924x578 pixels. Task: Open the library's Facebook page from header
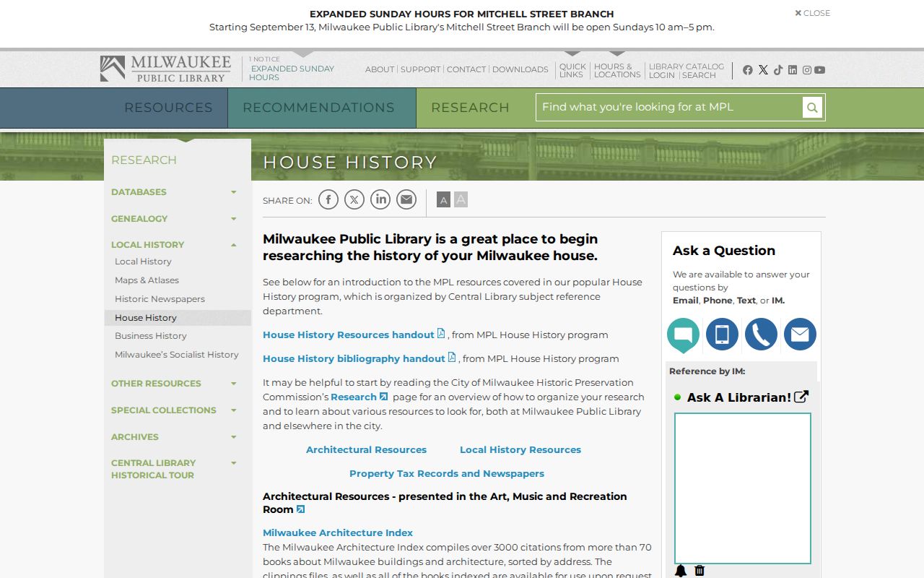coord(748,70)
